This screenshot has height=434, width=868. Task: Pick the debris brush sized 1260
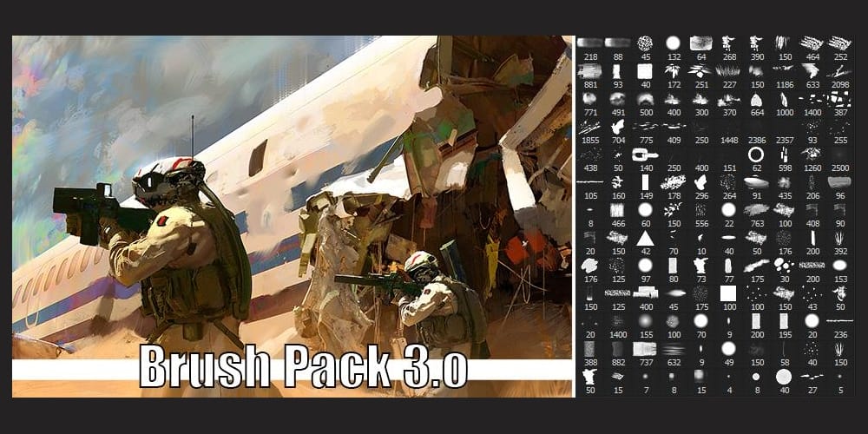(812, 155)
